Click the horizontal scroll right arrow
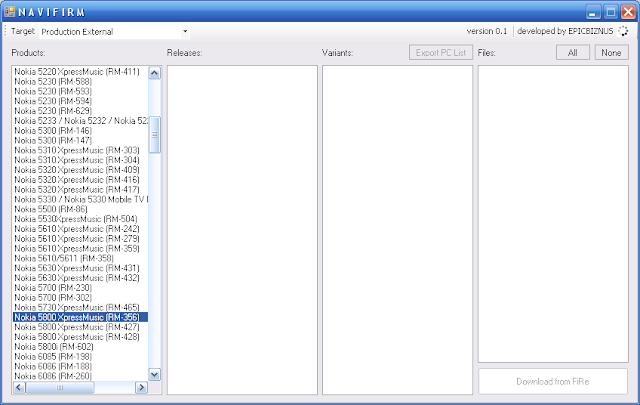Image resolution: width=640 pixels, height=405 pixels. click(x=141, y=387)
